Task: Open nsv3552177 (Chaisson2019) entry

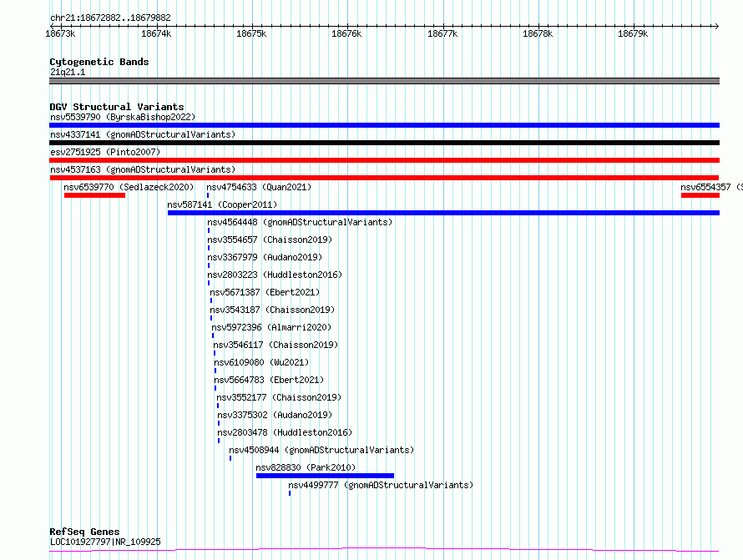Action: tap(279, 397)
